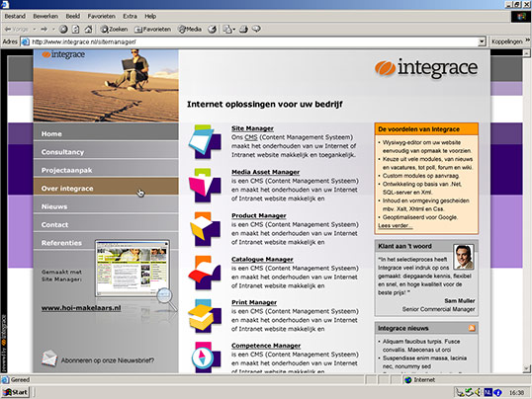
Task: Click the Lees verder link
Action: [395, 226]
